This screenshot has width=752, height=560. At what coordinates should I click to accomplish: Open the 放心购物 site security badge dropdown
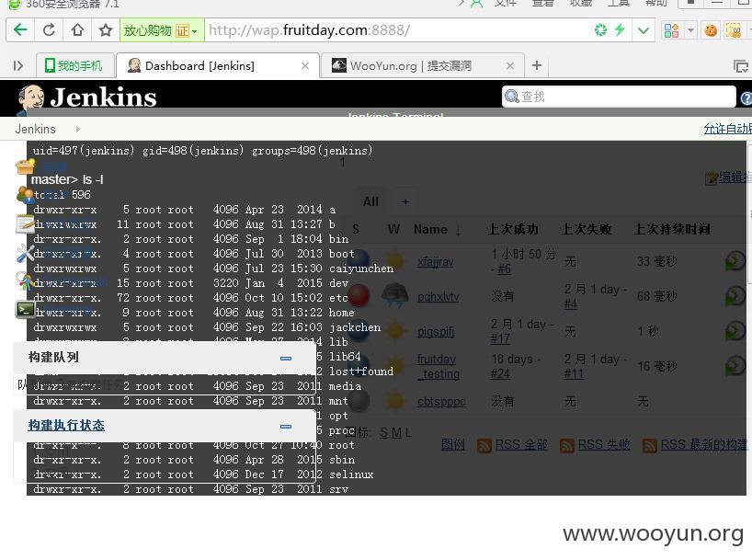click(162, 30)
